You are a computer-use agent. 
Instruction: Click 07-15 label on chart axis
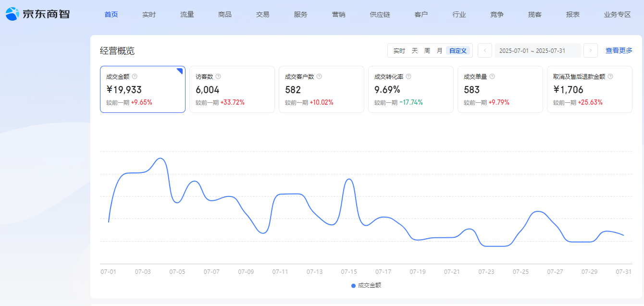349,272
